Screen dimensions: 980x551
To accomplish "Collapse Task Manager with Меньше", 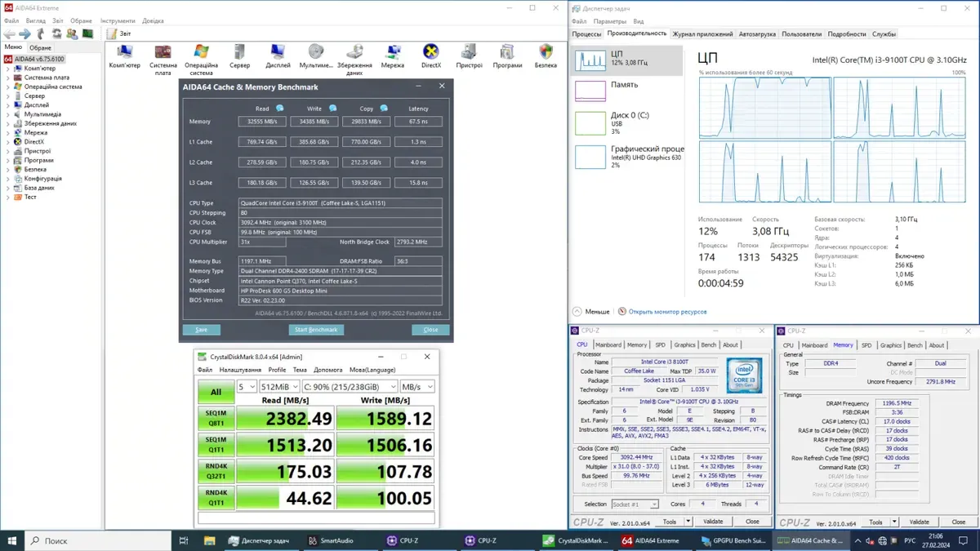I will point(591,311).
